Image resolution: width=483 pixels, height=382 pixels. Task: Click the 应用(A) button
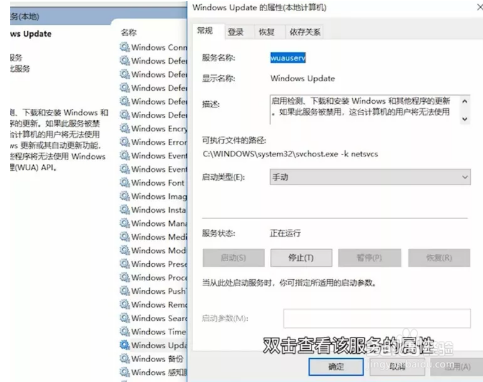click(x=457, y=367)
